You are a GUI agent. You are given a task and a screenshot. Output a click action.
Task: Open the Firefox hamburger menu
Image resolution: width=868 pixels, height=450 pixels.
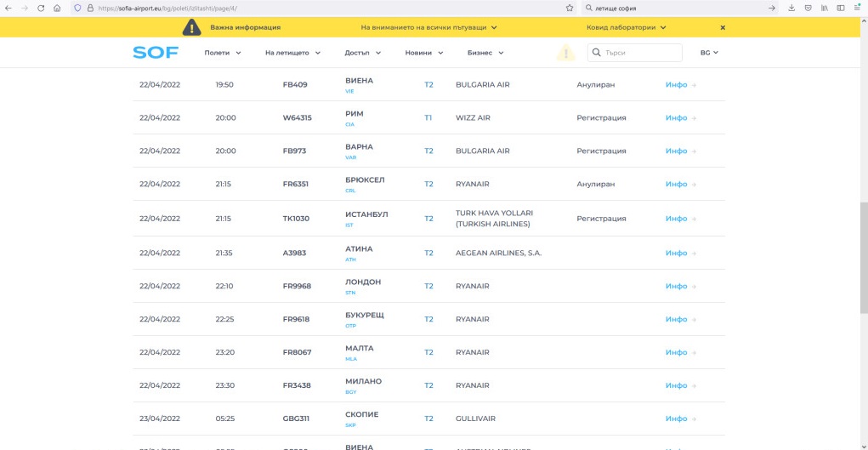(x=858, y=9)
